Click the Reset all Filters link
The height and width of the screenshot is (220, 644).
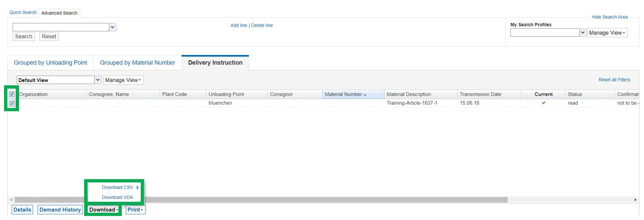pyautogui.click(x=614, y=80)
